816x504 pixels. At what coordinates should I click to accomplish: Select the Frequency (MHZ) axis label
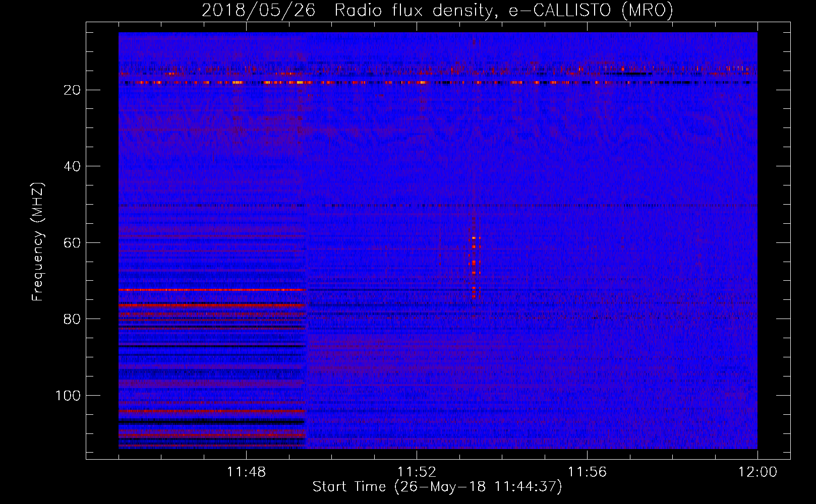38,242
